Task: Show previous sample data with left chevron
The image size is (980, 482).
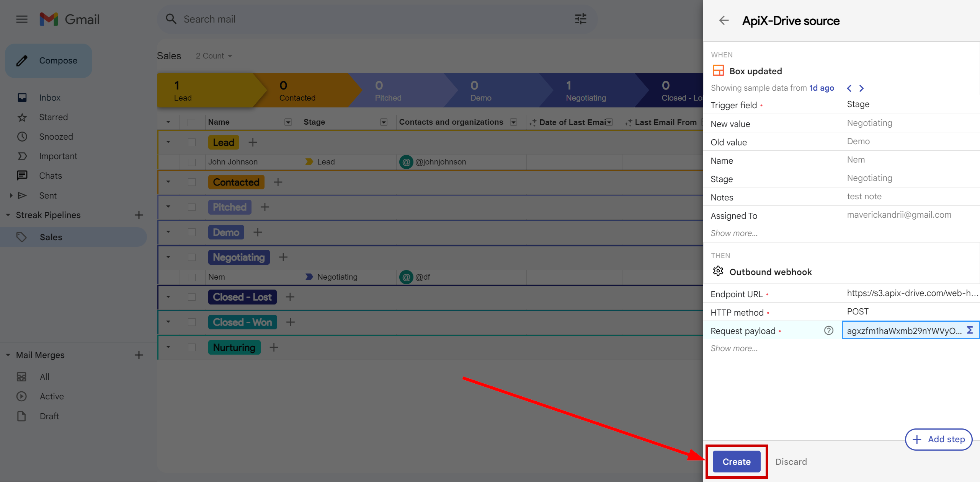Action: [849, 88]
